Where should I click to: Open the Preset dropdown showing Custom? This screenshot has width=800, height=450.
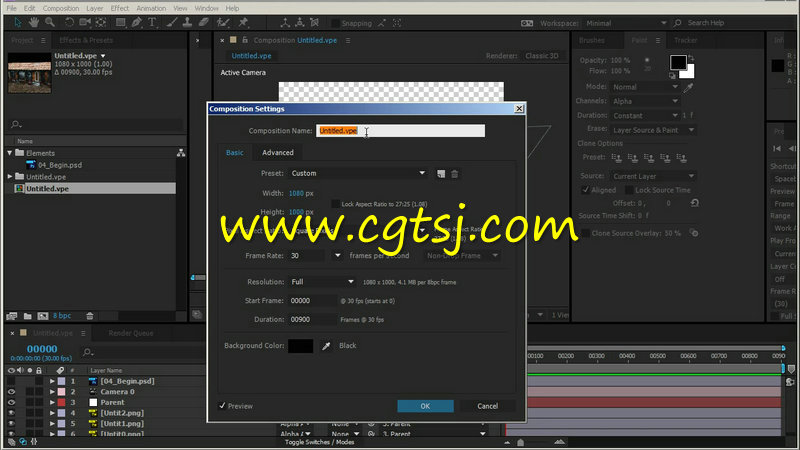point(358,173)
